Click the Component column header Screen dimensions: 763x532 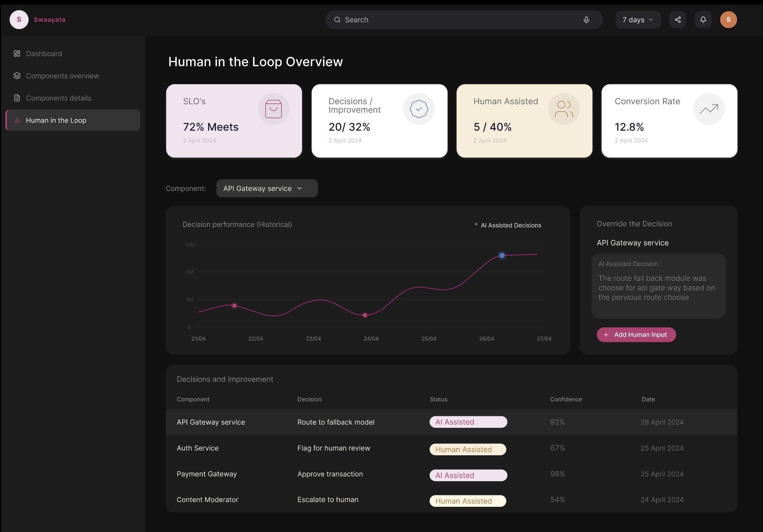click(x=193, y=399)
